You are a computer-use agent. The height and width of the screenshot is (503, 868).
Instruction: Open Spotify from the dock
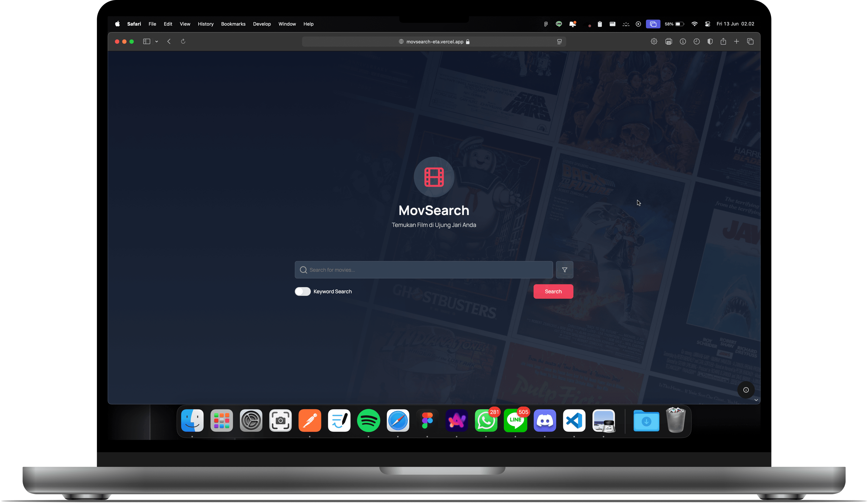(368, 420)
